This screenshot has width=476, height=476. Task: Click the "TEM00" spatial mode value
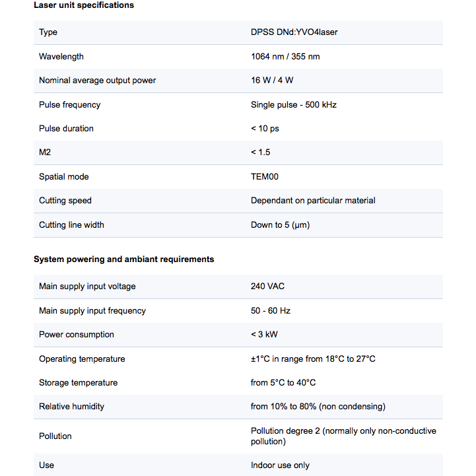(x=265, y=177)
